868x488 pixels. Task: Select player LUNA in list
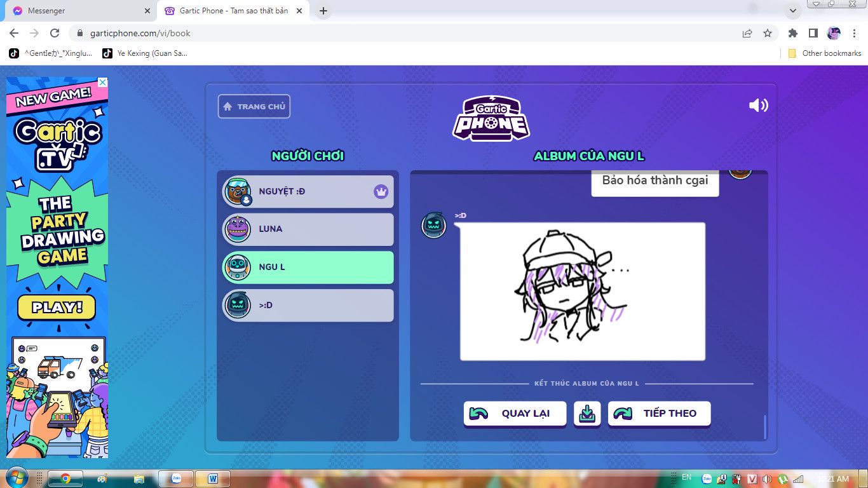click(308, 229)
